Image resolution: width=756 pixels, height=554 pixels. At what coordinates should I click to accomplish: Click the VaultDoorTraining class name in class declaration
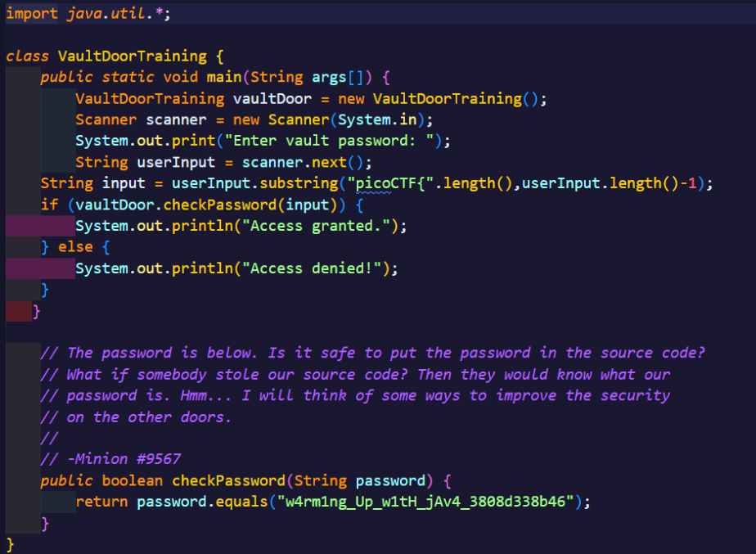click(132, 56)
